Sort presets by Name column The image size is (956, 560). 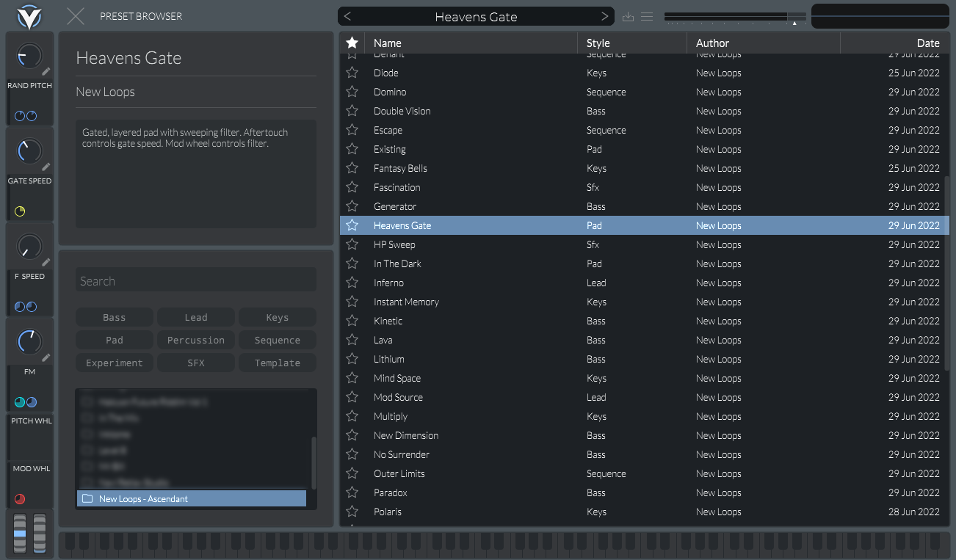coord(471,43)
